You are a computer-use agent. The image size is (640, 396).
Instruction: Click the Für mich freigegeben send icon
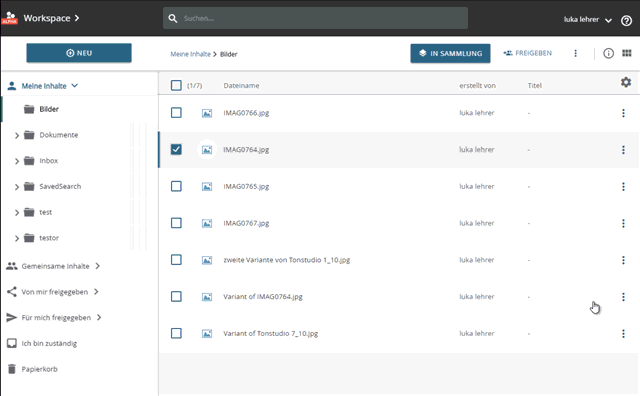pyautogui.click(x=12, y=318)
